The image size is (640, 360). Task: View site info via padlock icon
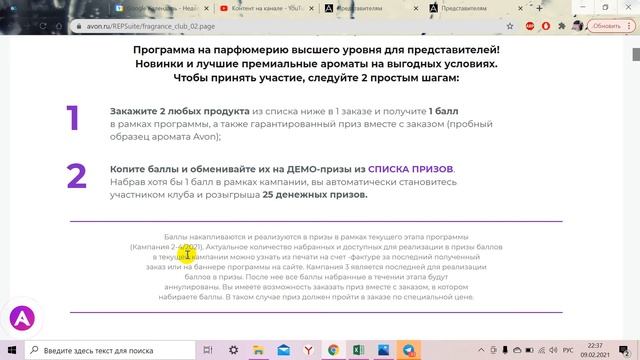pyautogui.click(x=79, y=26)
